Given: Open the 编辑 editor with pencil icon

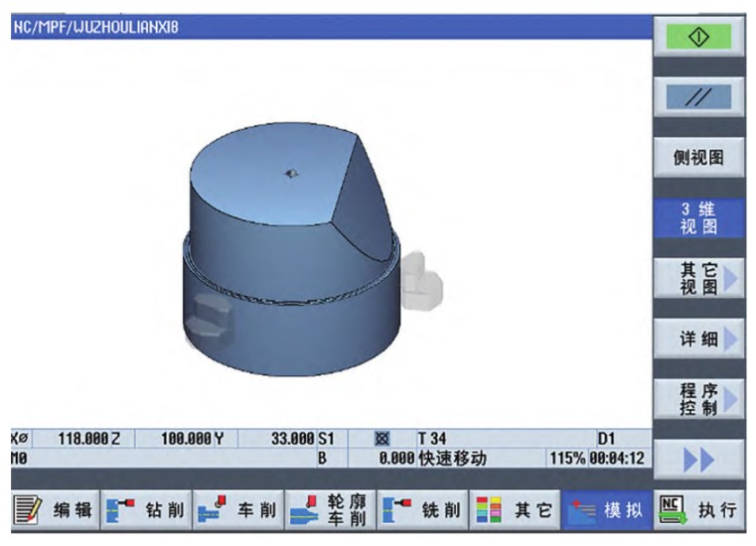Looking at the screenshot, I should 50,509.
